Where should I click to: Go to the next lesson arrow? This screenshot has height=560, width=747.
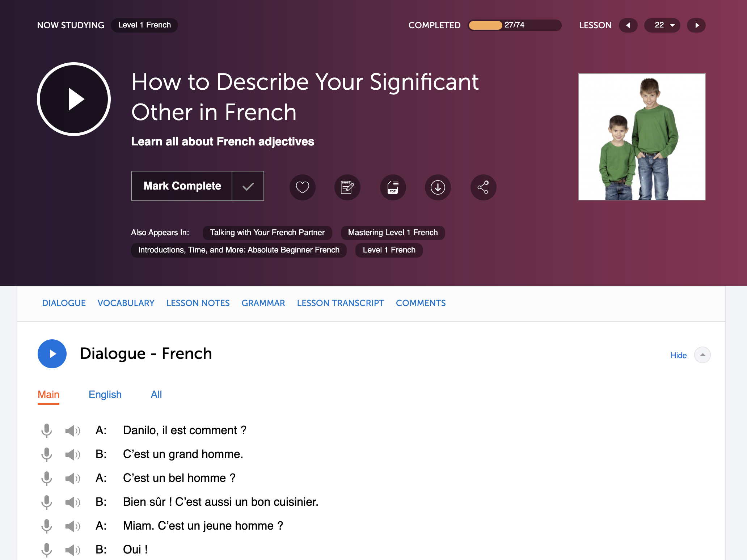pyautogui.click(x=696, y=25)
